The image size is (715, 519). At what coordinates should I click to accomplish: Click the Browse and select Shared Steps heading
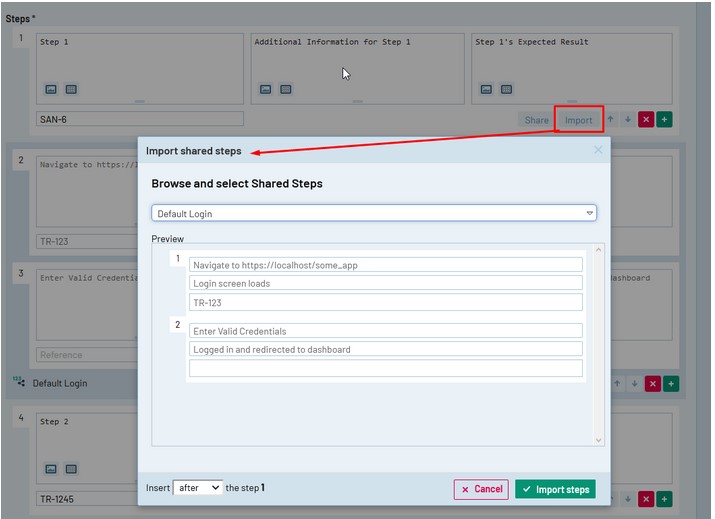click(x=237, y=183)
